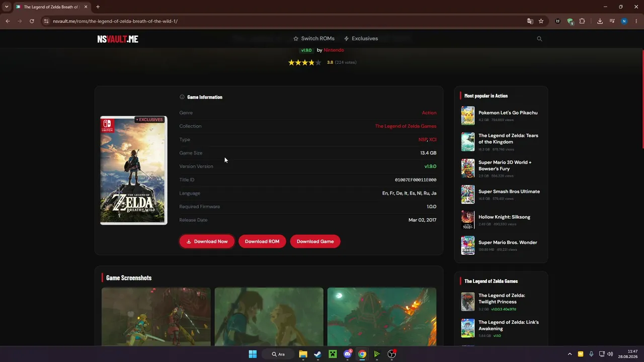The height and width of the screenshot is (362, 644).
Task: Open the Windows Start menu
Action: (253, 354)
